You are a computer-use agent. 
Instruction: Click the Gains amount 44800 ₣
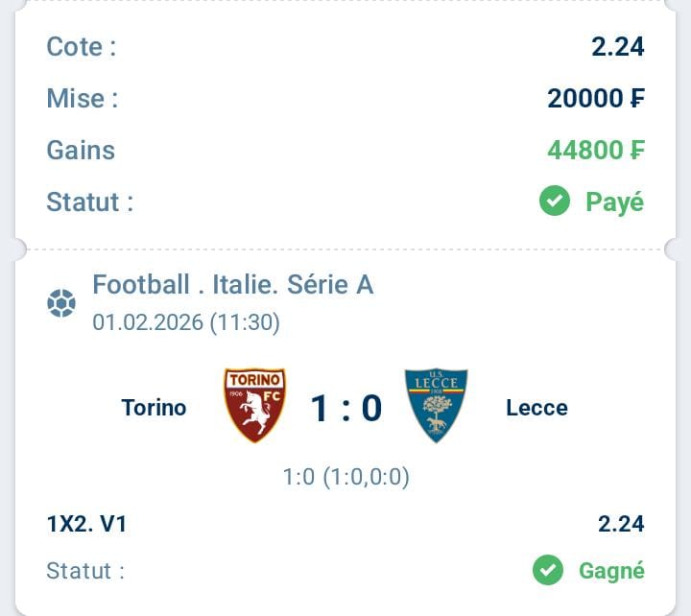(x=596, y=150)
